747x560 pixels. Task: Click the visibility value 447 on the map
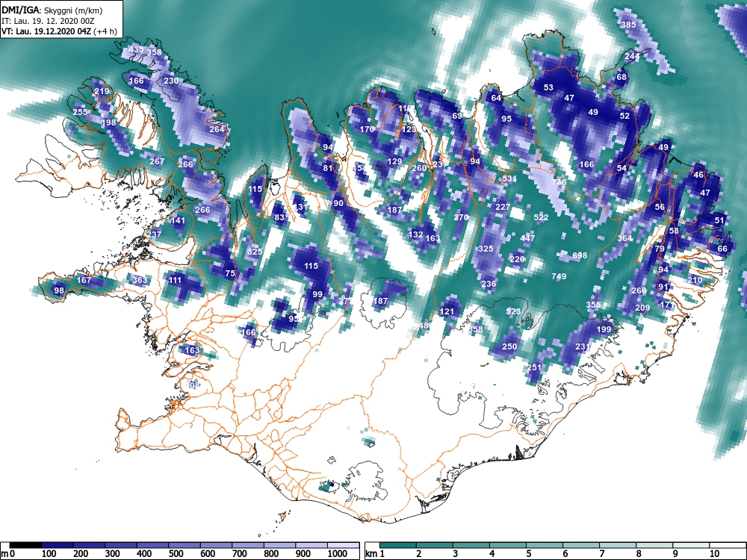(527, 238)
